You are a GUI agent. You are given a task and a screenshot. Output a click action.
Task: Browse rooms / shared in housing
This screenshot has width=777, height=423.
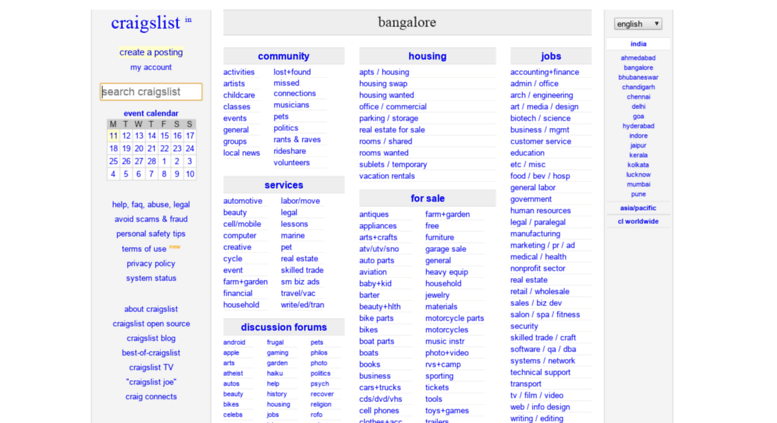[386, 141]
